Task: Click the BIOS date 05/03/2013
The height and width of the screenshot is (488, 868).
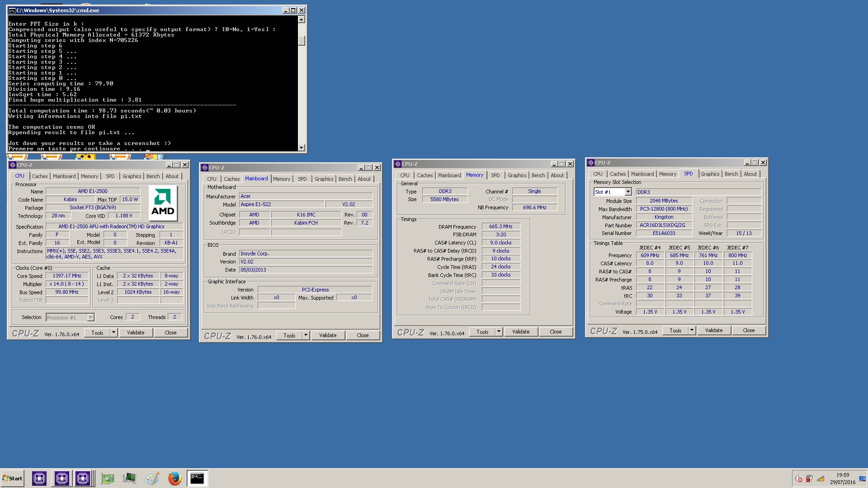Action: coord(306,270)
